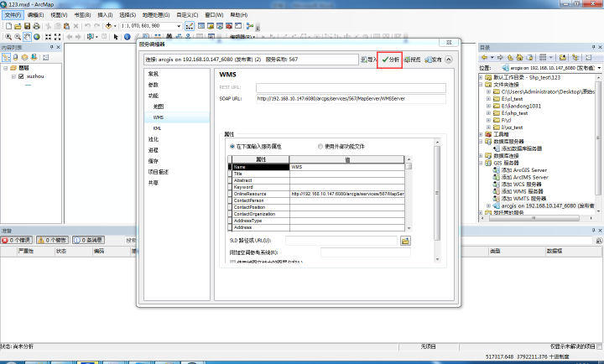Open the Customize (自定义) menu
This screenshot has width=604, height=364.
(187, 15)
